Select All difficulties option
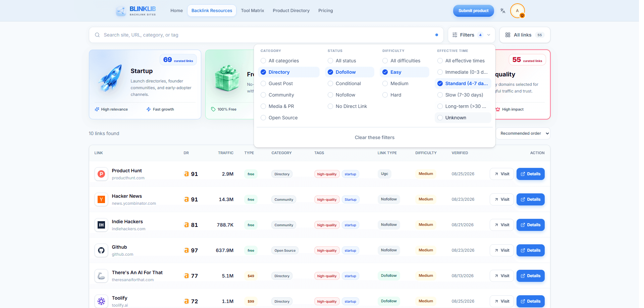644x308 pixels. (405, 61)
